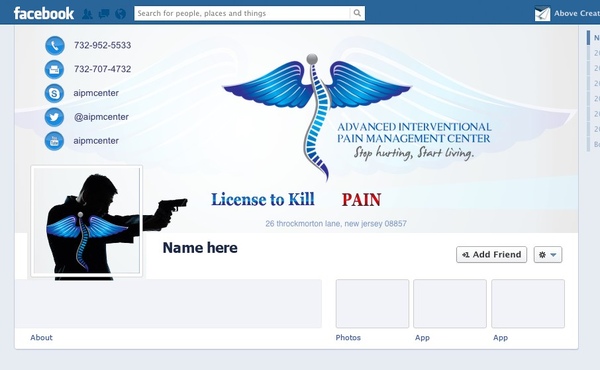Click phone number 732-952-5533
The width and height of the screenshot is (600, 370).
103,45
